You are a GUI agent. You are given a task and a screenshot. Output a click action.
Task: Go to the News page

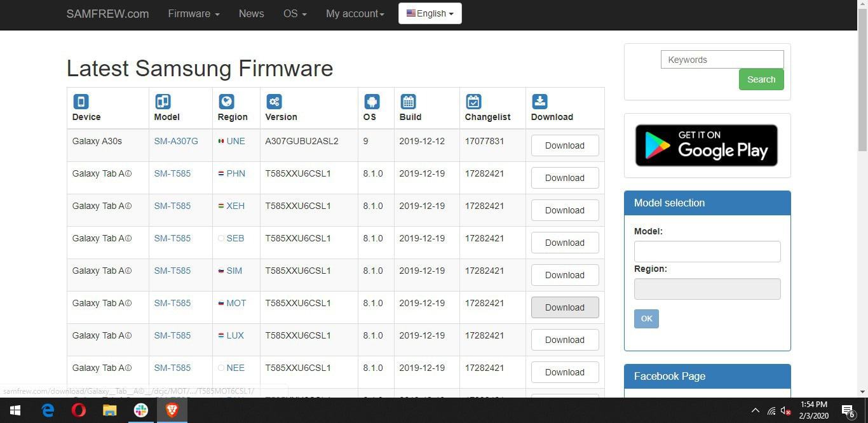coord(251,13)
